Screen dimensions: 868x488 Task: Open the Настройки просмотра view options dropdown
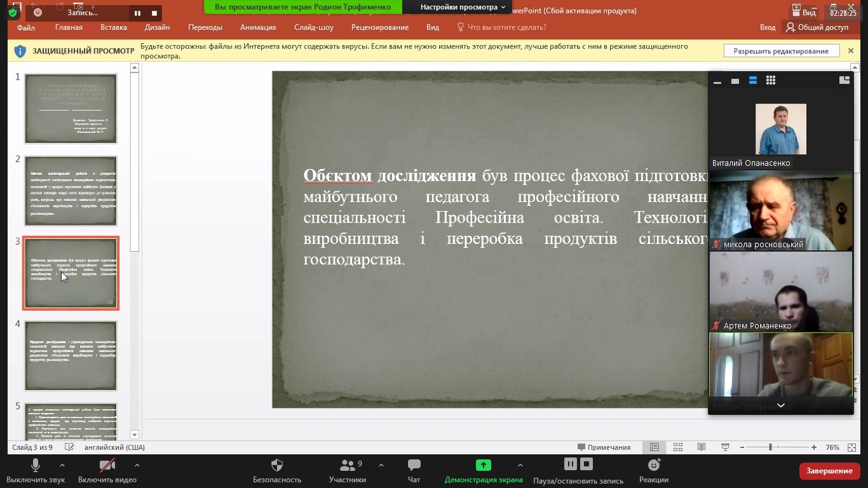point(463,8)
